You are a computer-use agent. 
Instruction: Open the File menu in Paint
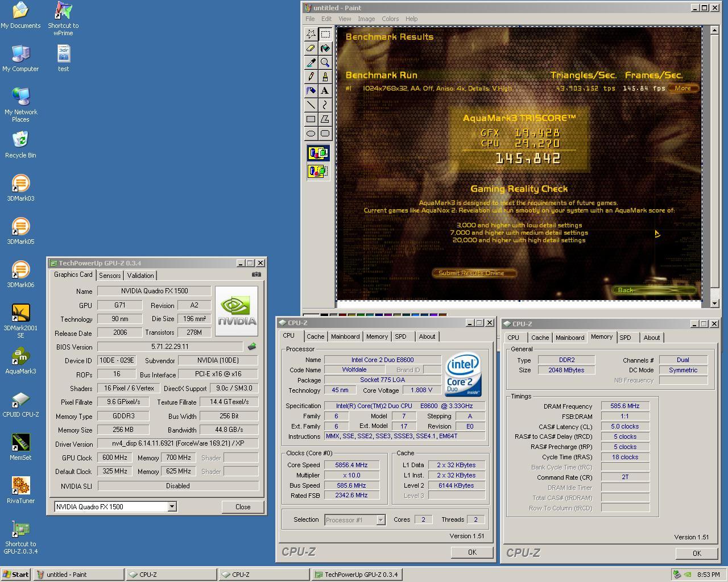tap(310, 19)
